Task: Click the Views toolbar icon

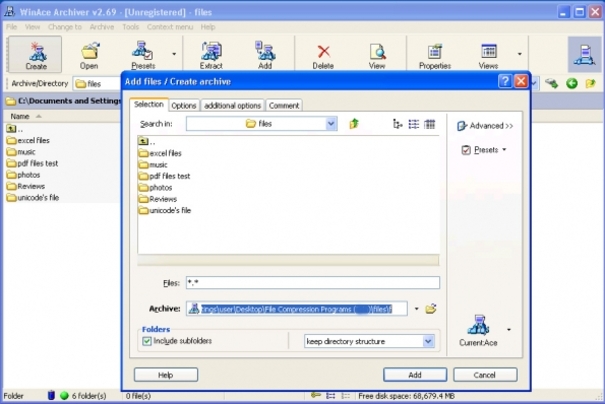Action: click(x=488, y=54)
